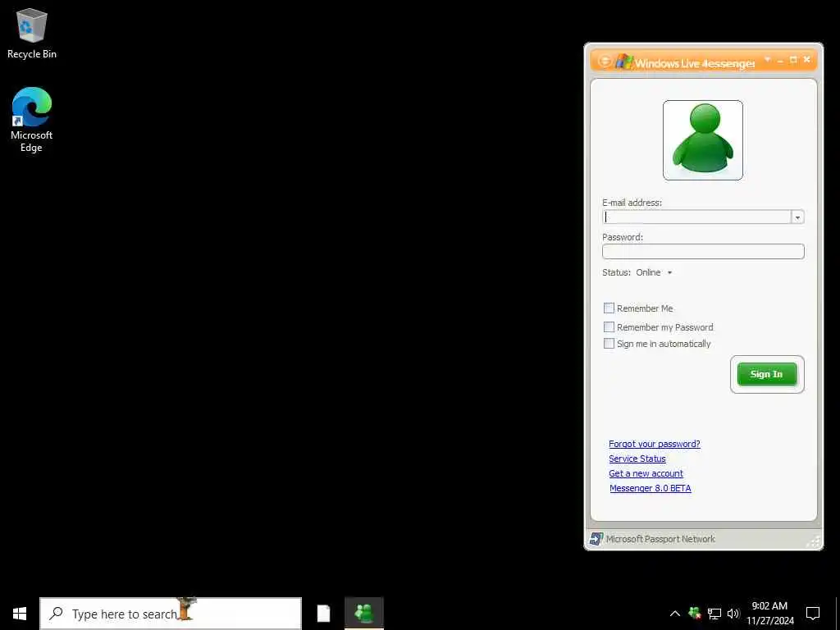Click the blank document taskbar icon

(x=323, y=614)
